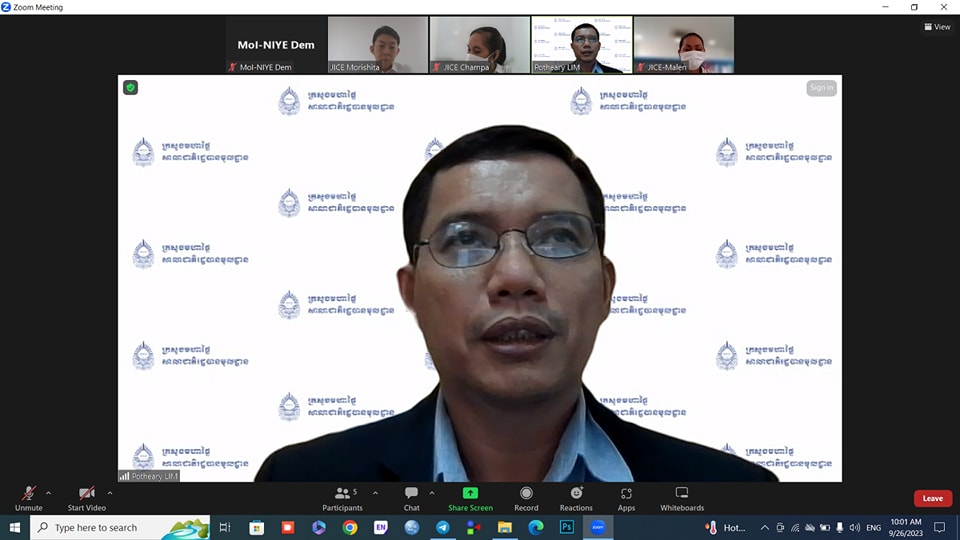
Task: Open the Participants panel
Action: coord(342,498)
